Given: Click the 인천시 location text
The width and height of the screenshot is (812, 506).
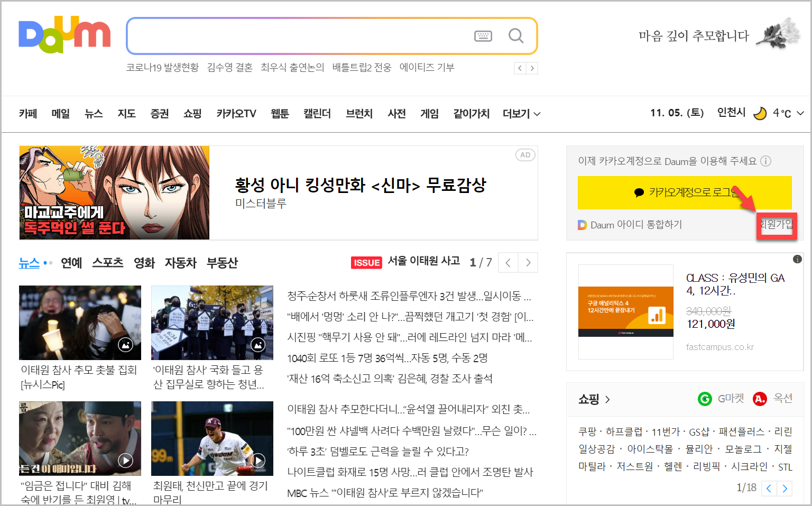Looking at the screenshot, I should point(731,113).
